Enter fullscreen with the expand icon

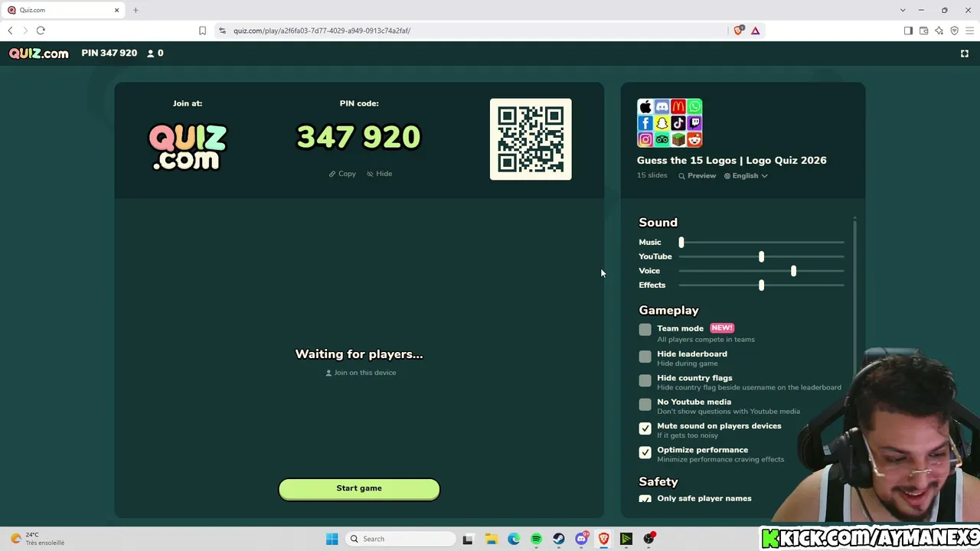pos(965,54)
